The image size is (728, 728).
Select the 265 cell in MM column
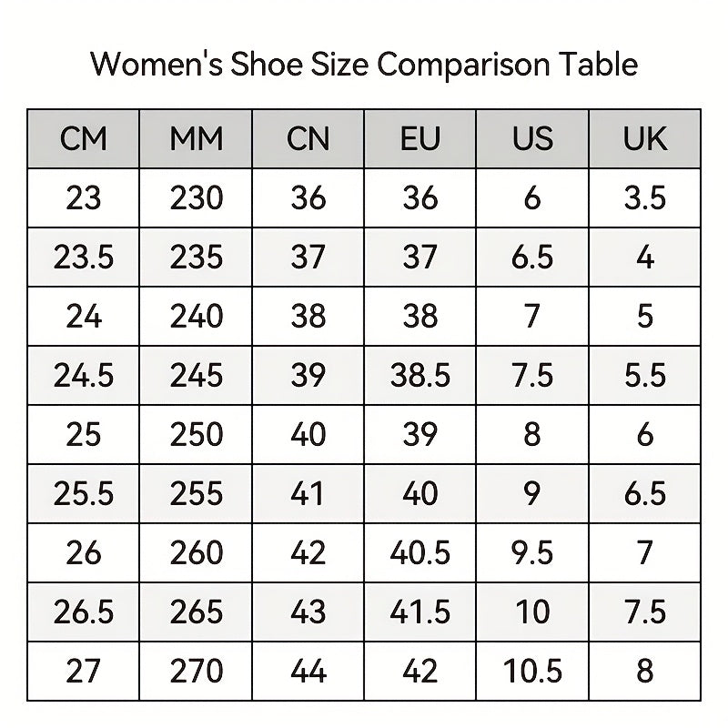(197, 612)
